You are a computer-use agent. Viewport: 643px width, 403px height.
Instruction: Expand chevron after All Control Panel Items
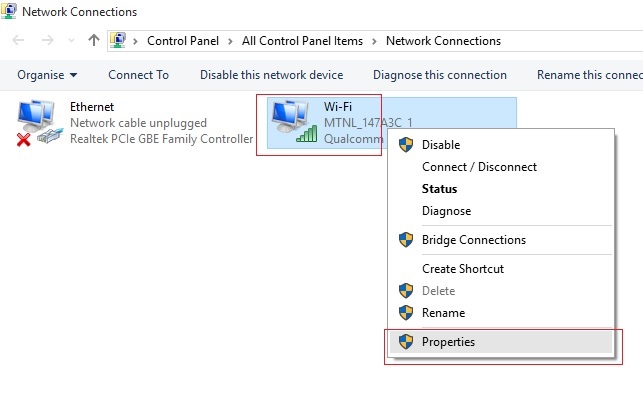[x=374, y=41]
